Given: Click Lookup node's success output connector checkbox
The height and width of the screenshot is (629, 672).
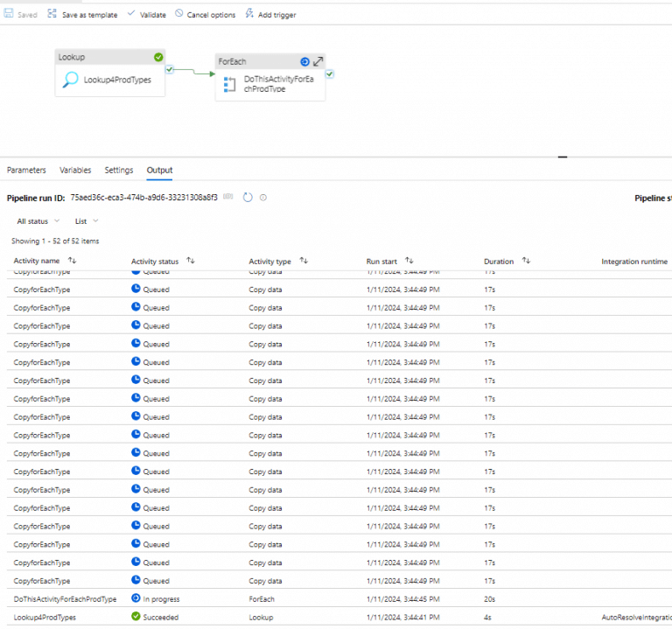Looking at the screenshot, I should click(171, 70).
